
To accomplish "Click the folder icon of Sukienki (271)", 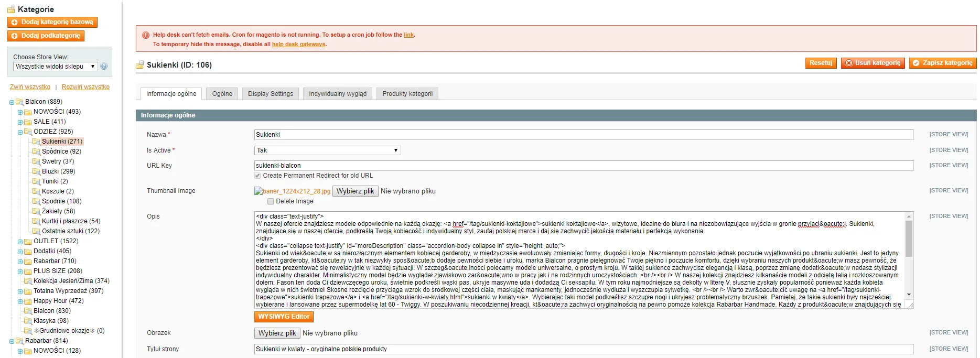I will pos(36,142).
